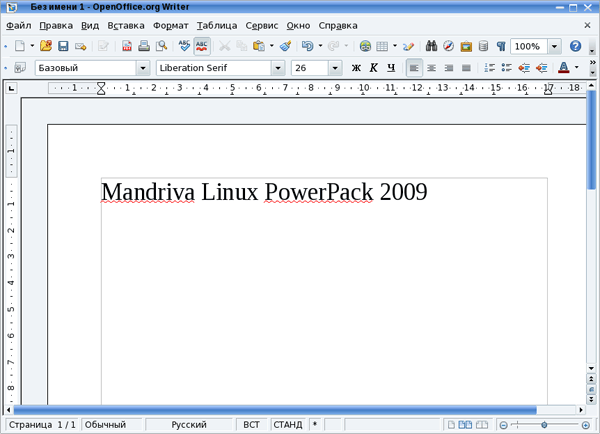The width and height of the screenshot is (600, 434).
Task: Open Find & Replace binoculars icon
Action: tap(431, 46)
